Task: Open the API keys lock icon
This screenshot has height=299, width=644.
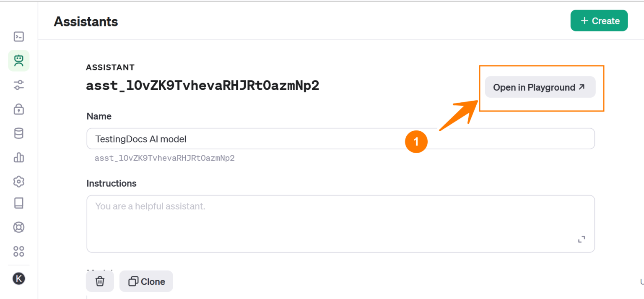Action: [x=18, y=109]
